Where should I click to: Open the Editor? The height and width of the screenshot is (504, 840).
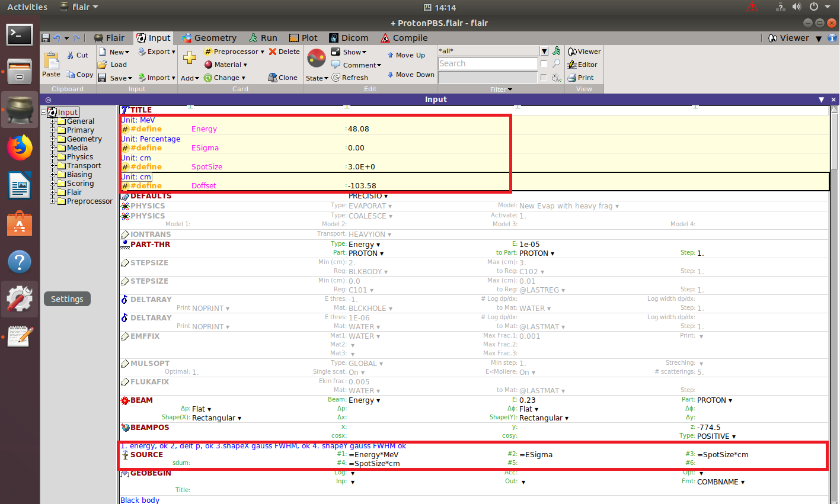coord(583,65)
